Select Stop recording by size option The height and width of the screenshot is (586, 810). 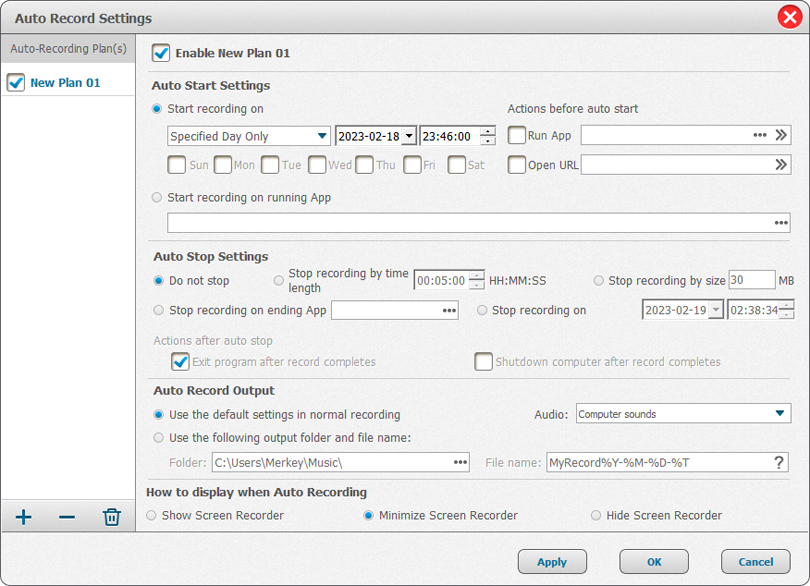[599, 281]
